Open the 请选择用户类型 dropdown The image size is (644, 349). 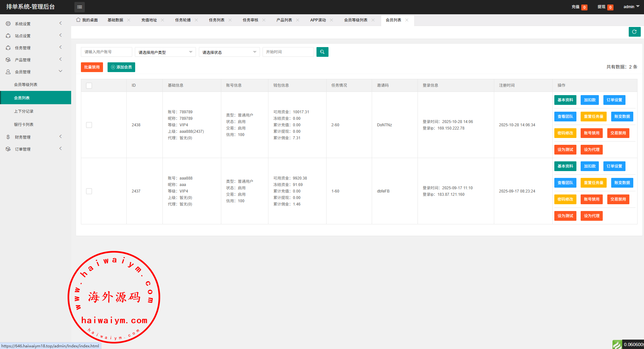coord(165,52)
